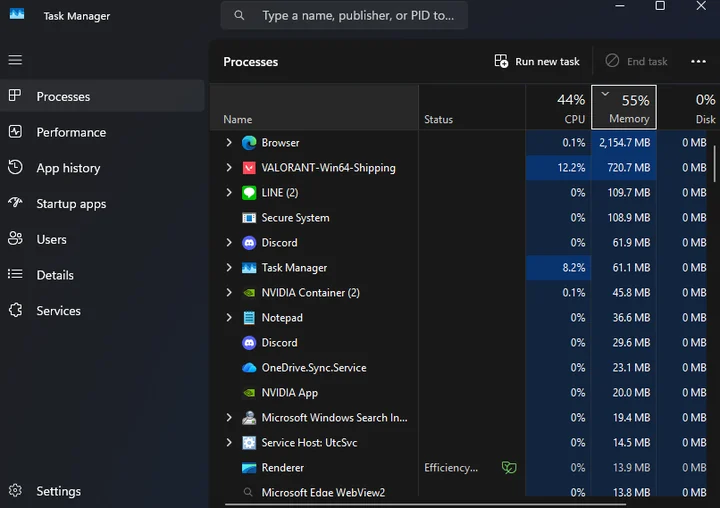Click the Microsoft Windows Search Indexer icon
Image resolution: width=720 pixels, height=508 pixels.
pyautogui.click(x=249, y=418)
